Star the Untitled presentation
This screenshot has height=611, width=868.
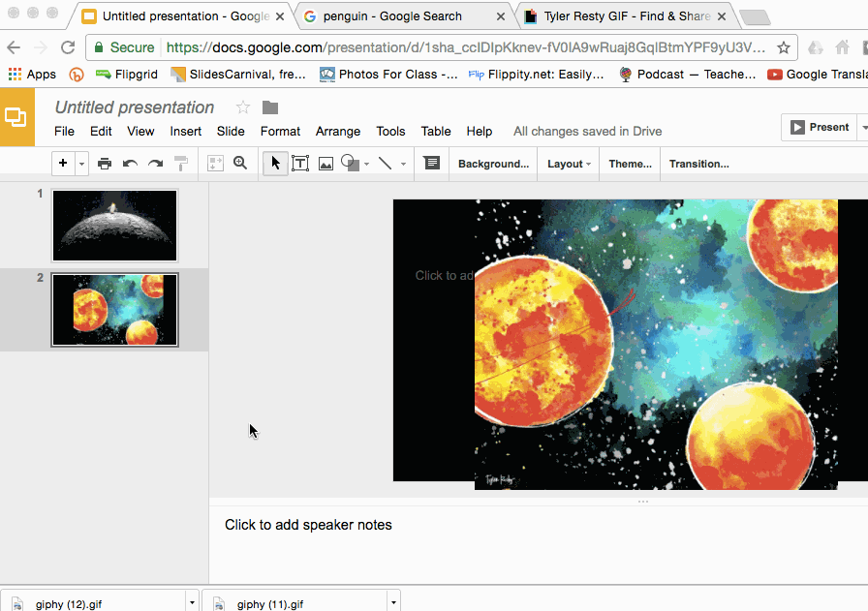pyautogui.click(x=243, y=107)
